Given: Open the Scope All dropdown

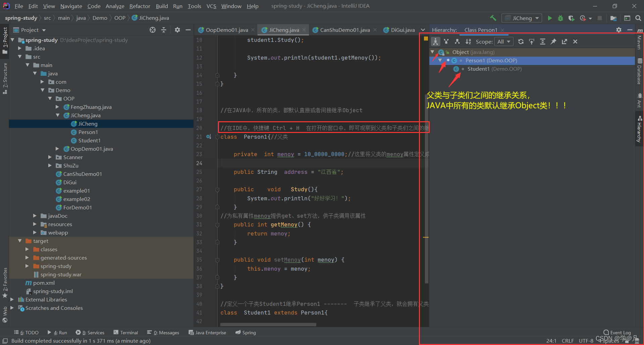Looking at the screenshot, I should (x=504, y=42).
